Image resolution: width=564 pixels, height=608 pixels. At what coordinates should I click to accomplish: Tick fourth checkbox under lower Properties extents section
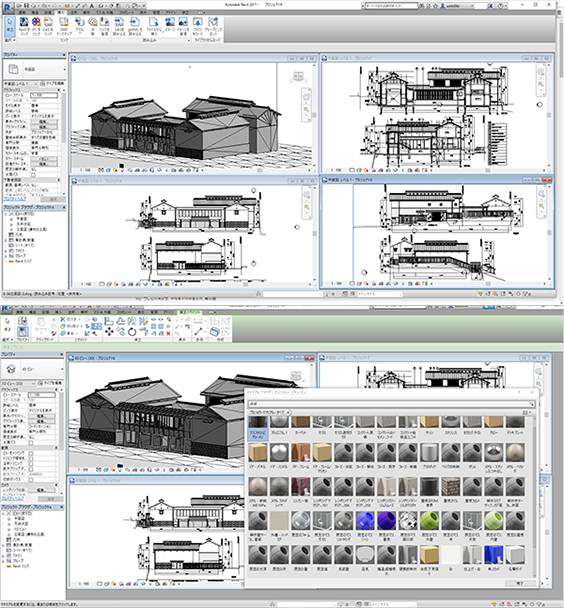(31, 469)
